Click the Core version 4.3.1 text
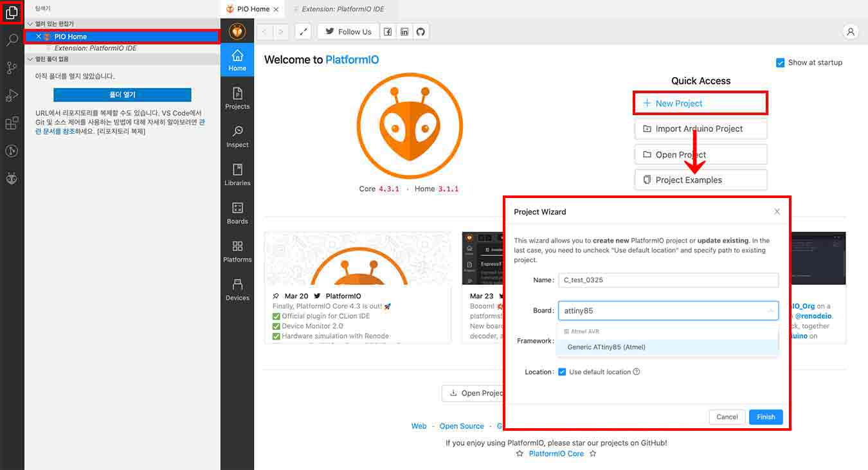The image size is (868, 470). (x=388, y=189)
